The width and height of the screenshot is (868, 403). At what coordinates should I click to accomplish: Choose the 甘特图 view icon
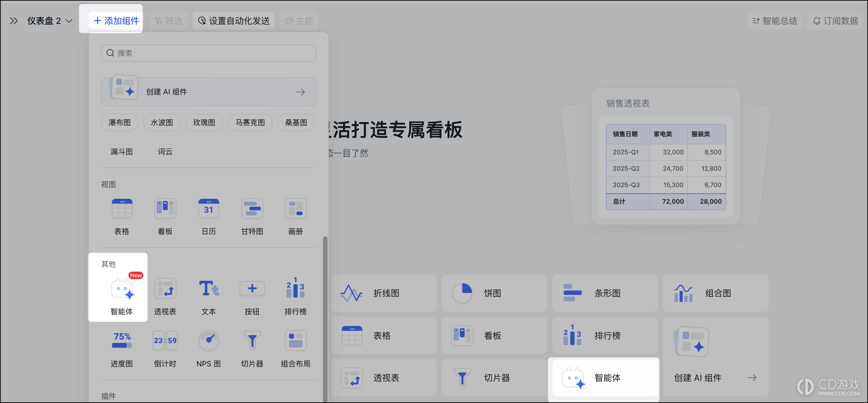click(252, 208)
